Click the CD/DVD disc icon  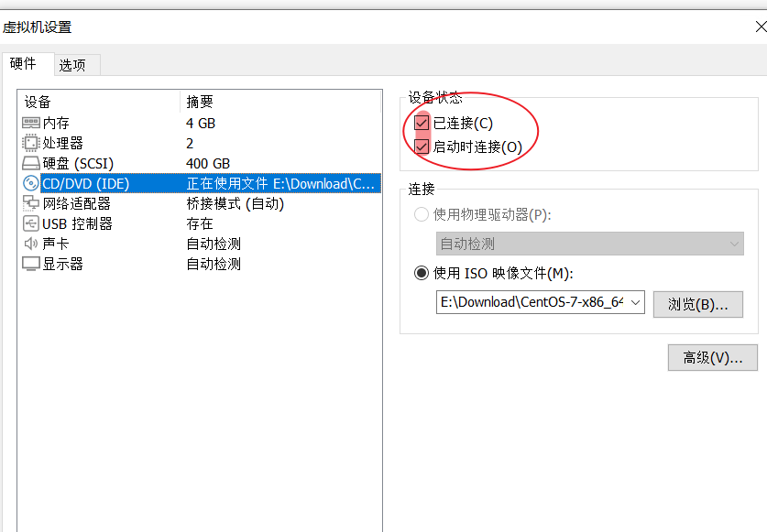click(x=31, y=183)
